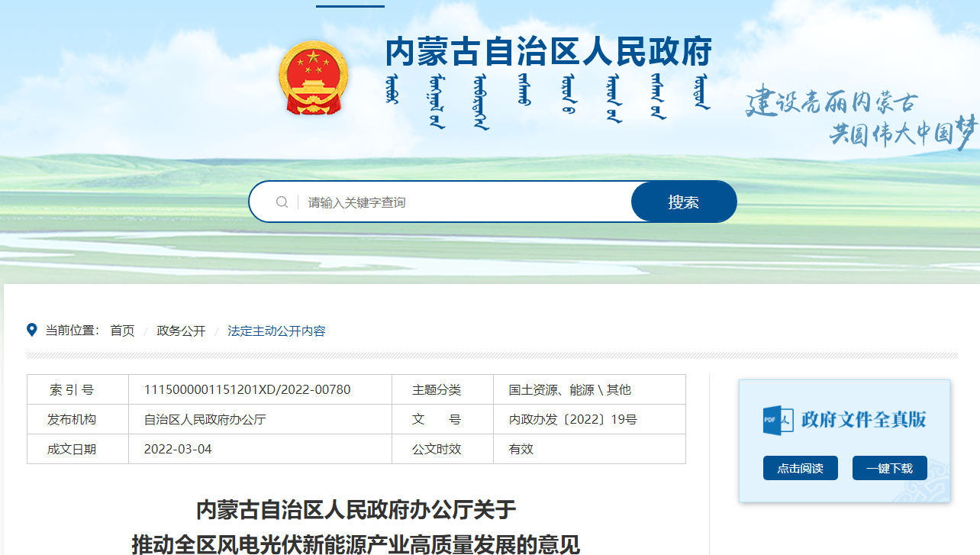Focus the keyword search input field

(x=458, y=202)
